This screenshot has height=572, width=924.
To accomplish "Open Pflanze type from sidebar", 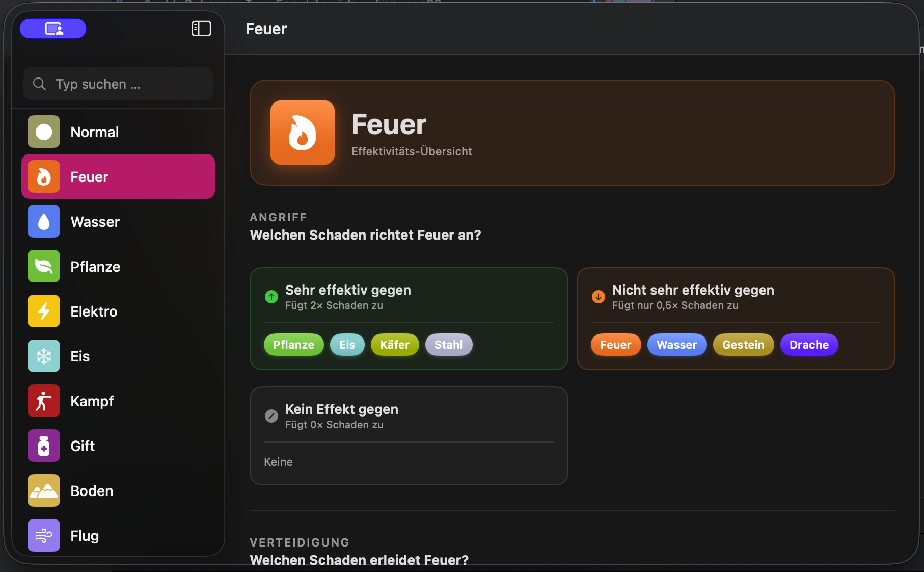I will [118, 266].
